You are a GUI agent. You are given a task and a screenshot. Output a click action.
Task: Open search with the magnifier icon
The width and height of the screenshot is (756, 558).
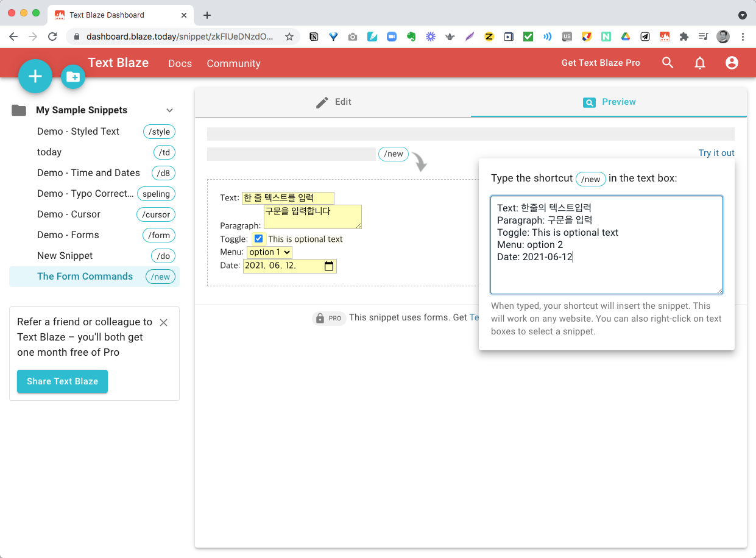click(668, 63)
